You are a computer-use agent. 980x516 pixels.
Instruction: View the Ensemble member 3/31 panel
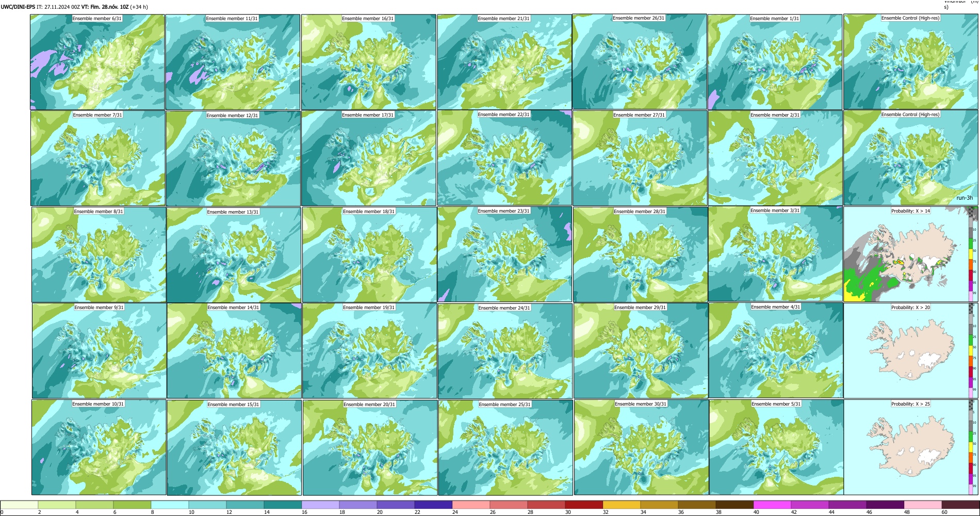click(x=775, y=254)
